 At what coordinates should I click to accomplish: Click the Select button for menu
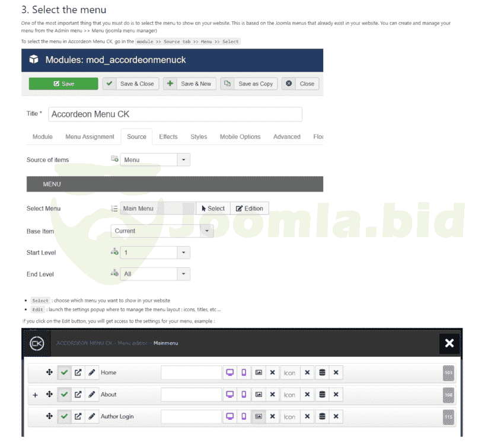pyautogui.click(x=213, y=209)
